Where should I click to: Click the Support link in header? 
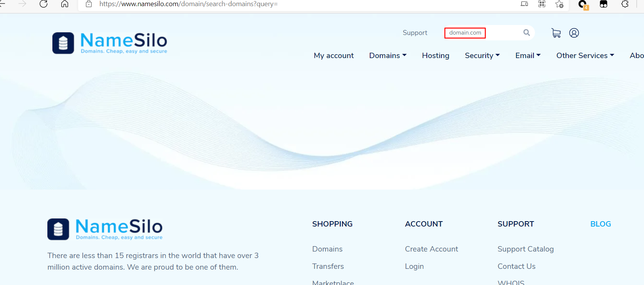tap(415, 33)
